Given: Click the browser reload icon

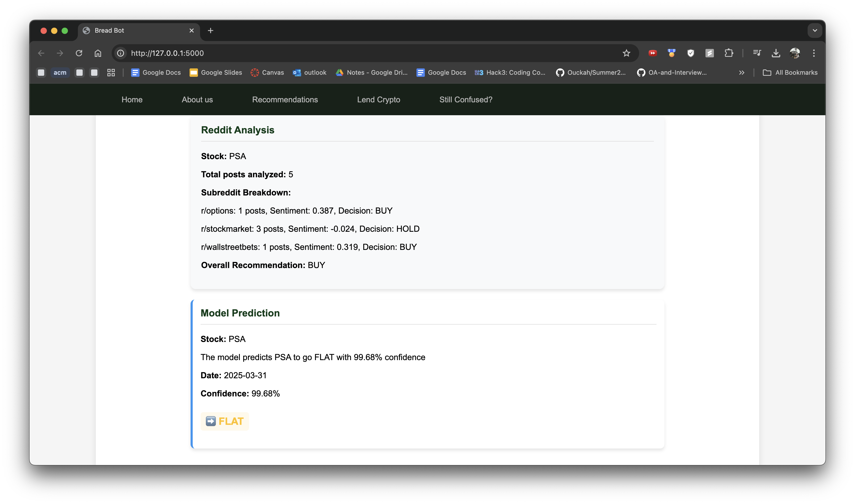Looking at the screenshot, I should tap(79, 53).
